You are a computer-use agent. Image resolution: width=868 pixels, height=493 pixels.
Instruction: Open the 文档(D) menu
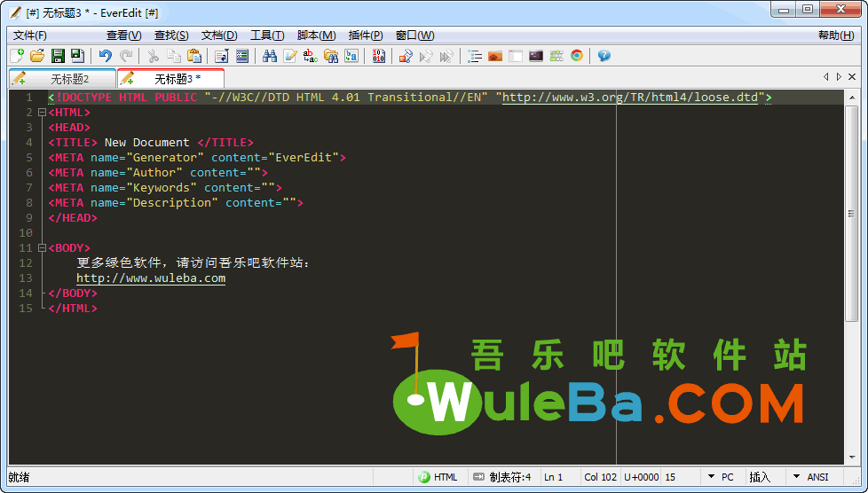click(x=219, y=35)
